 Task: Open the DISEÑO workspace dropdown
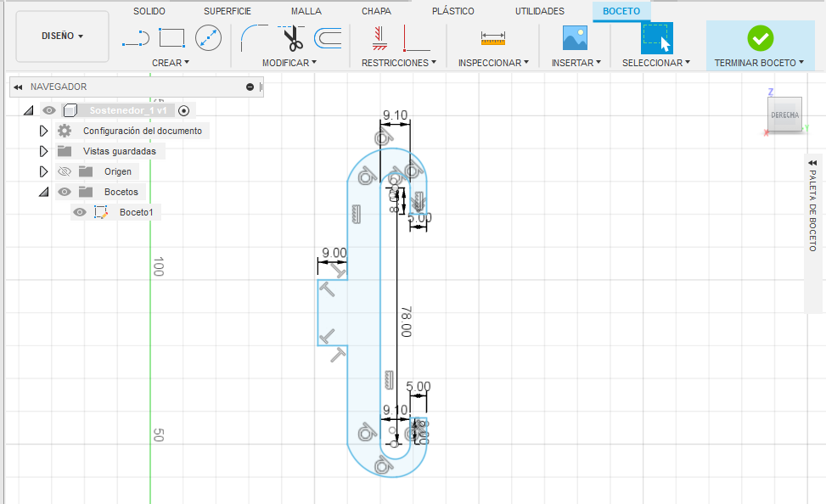62,36
